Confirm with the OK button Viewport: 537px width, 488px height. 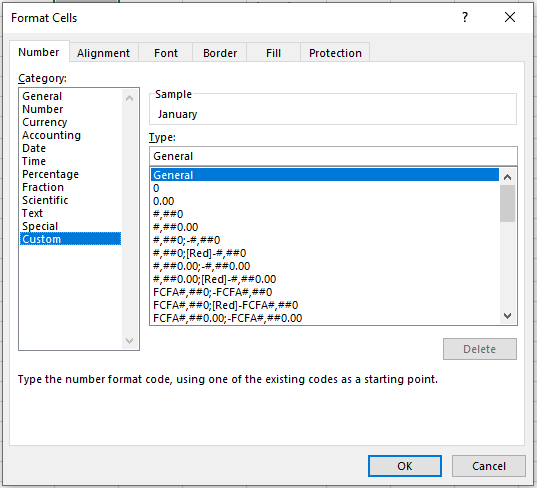tap(404, 466)
